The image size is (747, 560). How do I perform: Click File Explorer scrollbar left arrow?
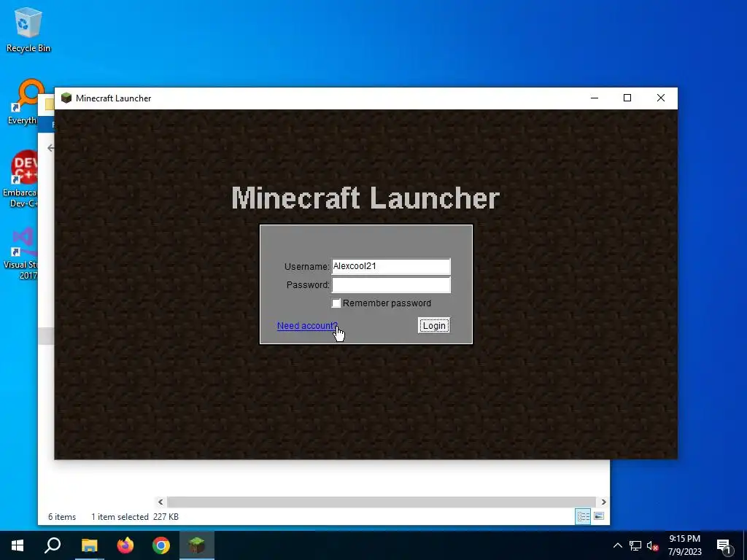(x=160, y=502)
